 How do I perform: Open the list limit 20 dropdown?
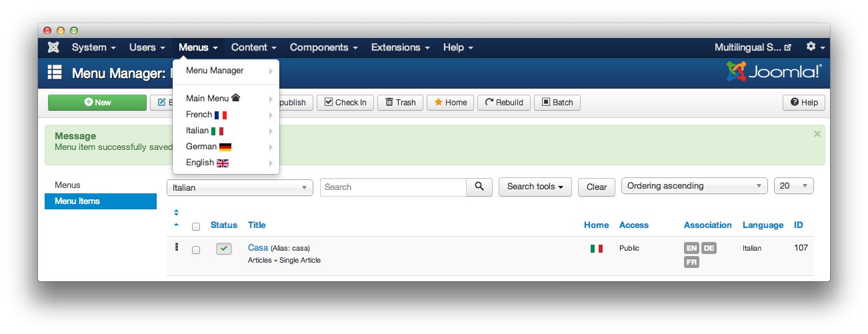(793, 186)
